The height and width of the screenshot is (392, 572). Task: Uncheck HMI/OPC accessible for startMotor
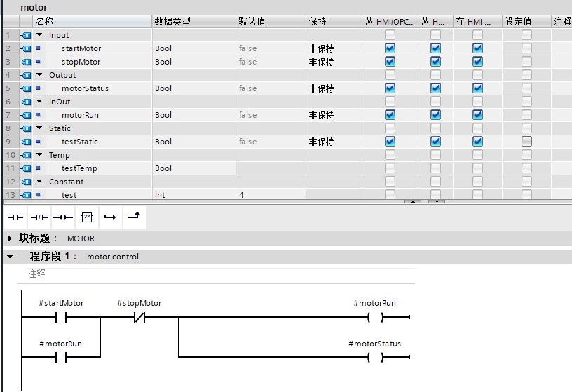[x=390, y=48]
